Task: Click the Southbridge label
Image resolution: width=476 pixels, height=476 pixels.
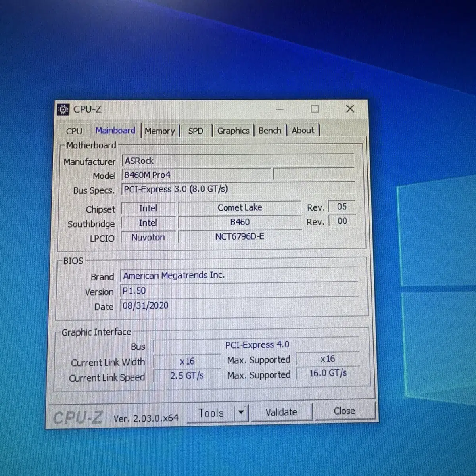Action: 91,224
